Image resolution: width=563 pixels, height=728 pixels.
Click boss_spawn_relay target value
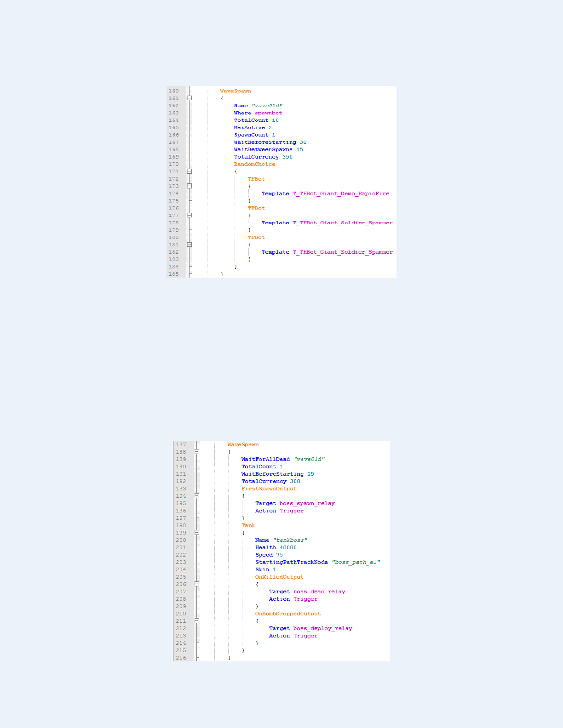(x=307, y=504)
